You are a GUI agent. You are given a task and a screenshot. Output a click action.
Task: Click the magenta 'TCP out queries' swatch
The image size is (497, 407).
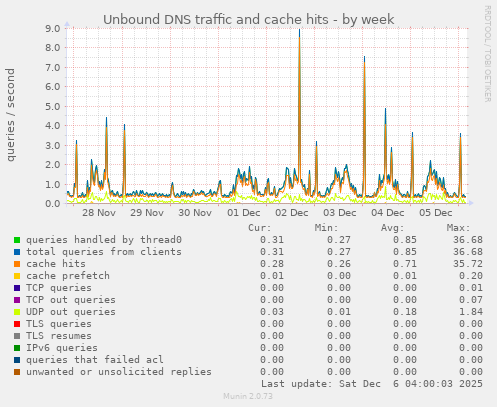[x=17, y=300]
